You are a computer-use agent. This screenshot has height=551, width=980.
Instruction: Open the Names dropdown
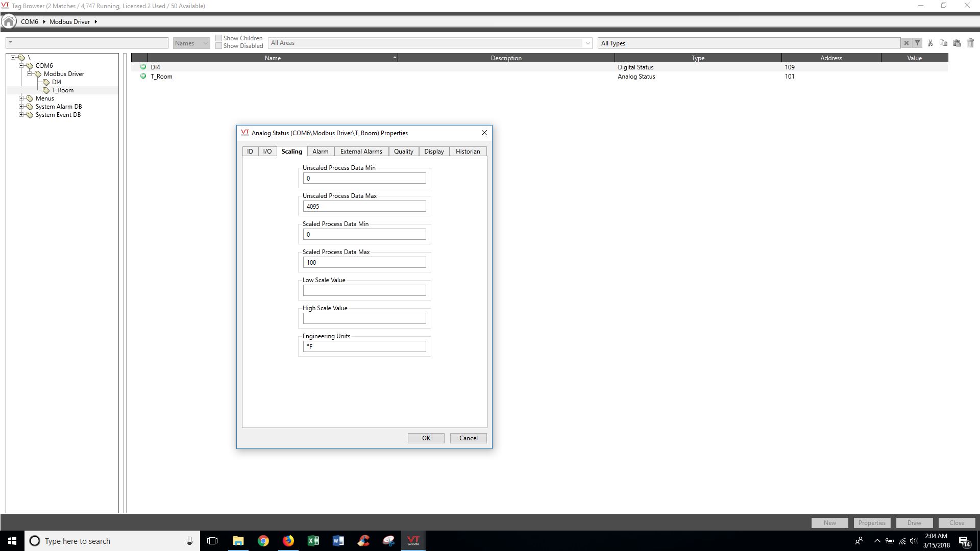coord(191,43)
